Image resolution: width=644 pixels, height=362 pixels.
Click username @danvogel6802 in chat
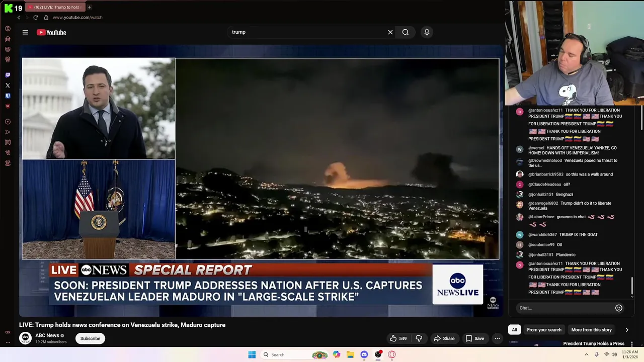click(x=543, y=203)
